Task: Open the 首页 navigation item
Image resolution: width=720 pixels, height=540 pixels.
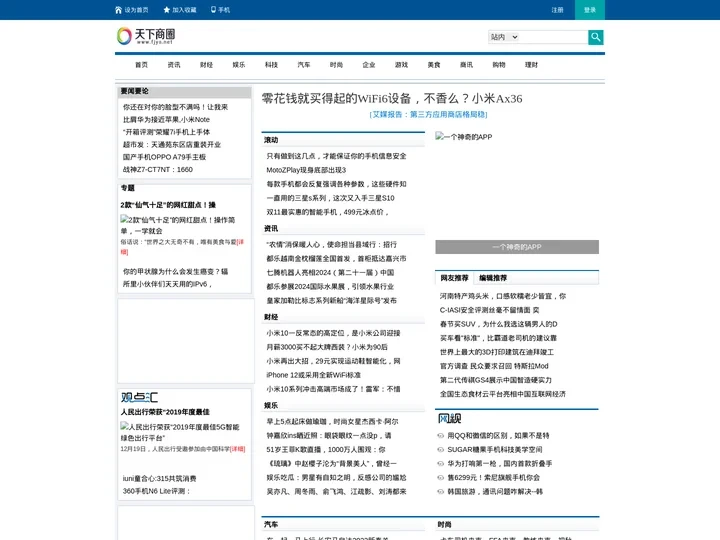Action: point(141,65)
